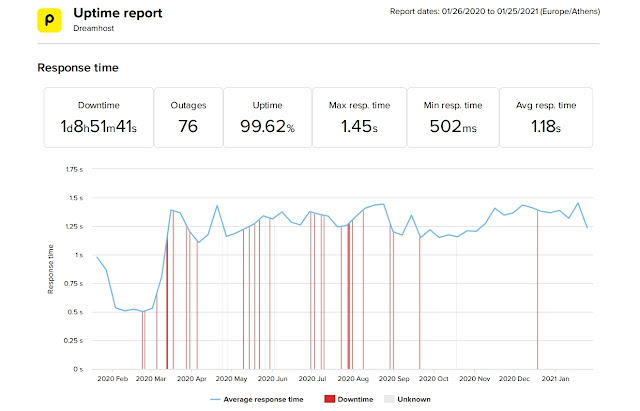640x411 pixels.
Task: Click the 1.75 s y-axis label
Action: 74,169
